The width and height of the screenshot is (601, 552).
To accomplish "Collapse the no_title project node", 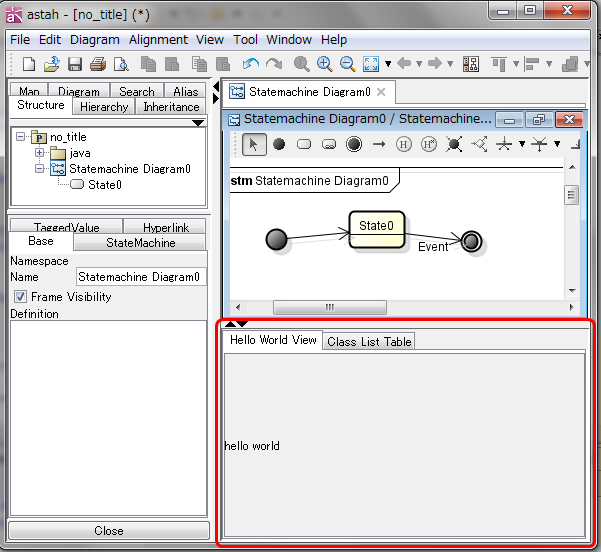I will [22, 137].
